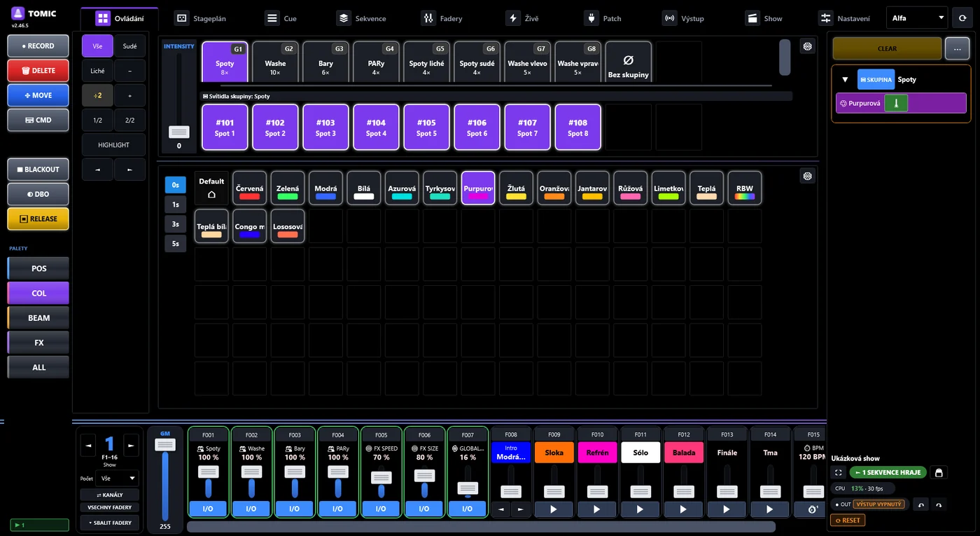Viewport: 980px width, 536px height.
Task: Click the undo arrow icon
Action: coord(922,504)
